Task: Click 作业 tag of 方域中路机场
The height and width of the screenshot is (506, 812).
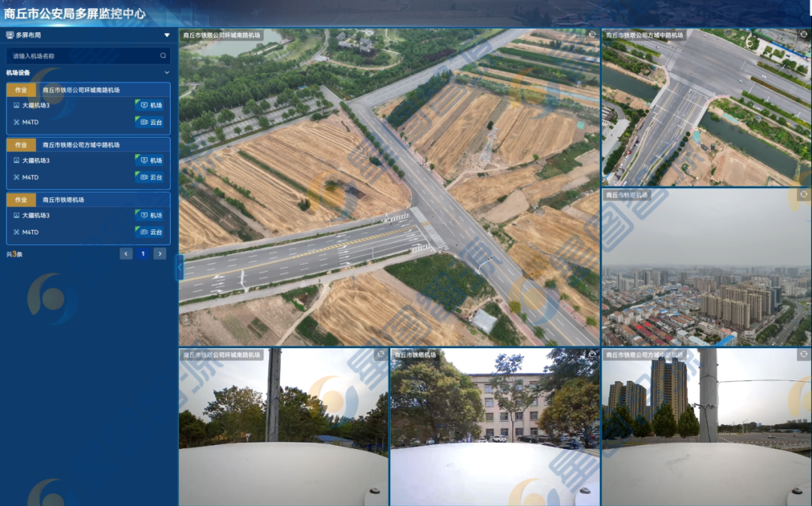Action: coord(21,144)
